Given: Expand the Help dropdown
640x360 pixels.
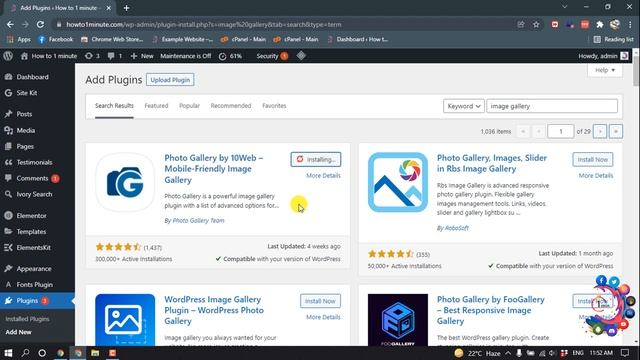Looking at the screenshot, I should point(604,70).
